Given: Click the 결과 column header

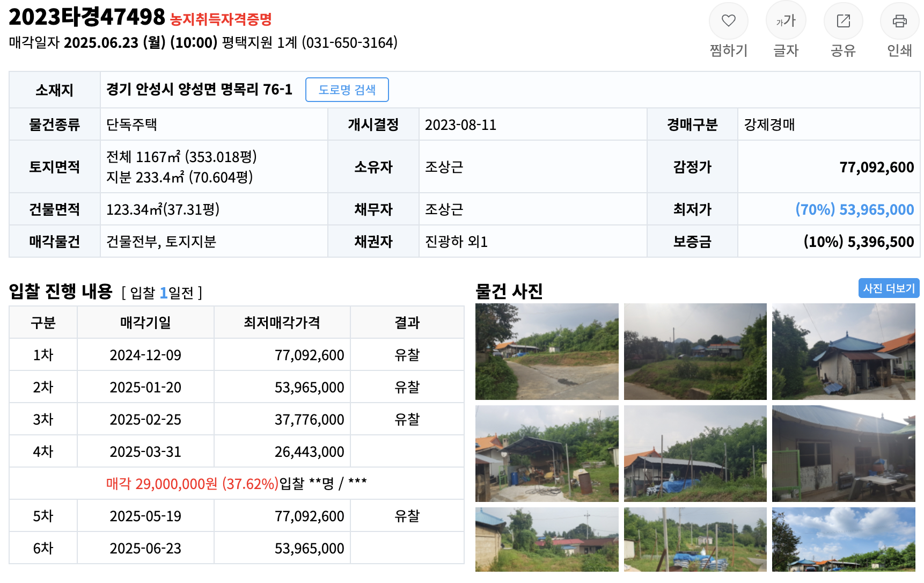Looking at the screenshot, I should click(x=407, y=323).
